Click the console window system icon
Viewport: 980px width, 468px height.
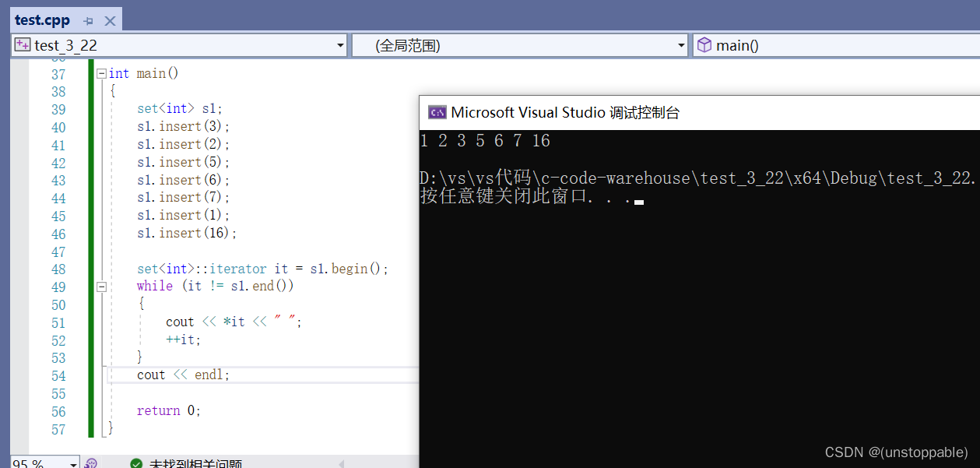click(437, 112)
